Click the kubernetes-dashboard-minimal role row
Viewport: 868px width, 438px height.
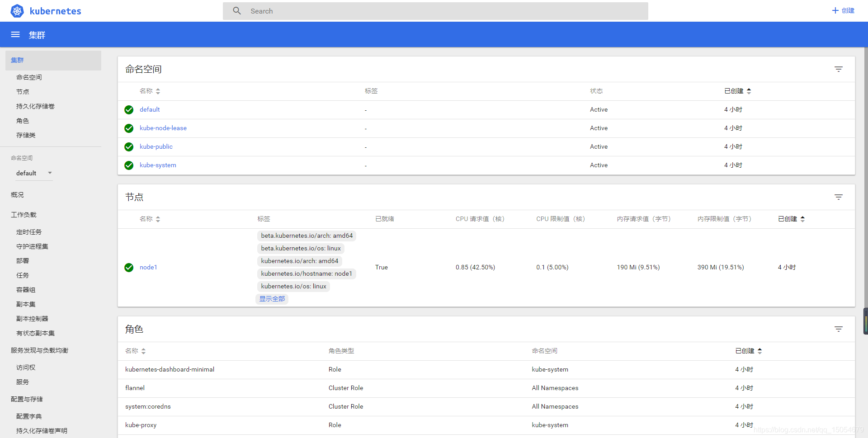(x=486, y=370)
